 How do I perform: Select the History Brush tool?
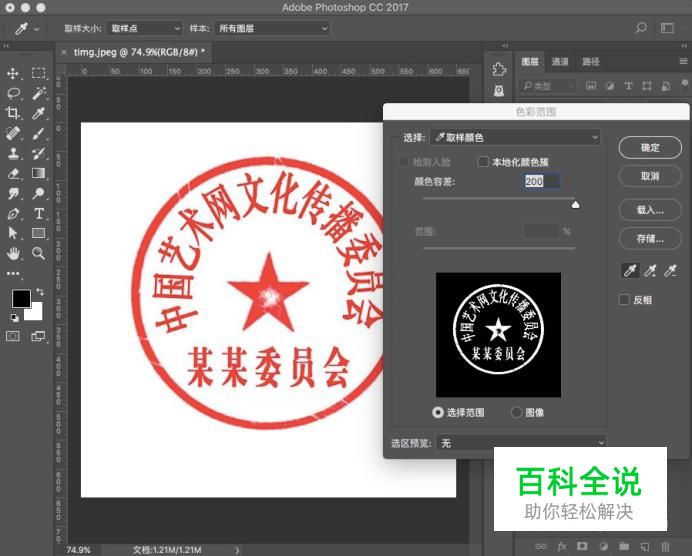point(39,154)
